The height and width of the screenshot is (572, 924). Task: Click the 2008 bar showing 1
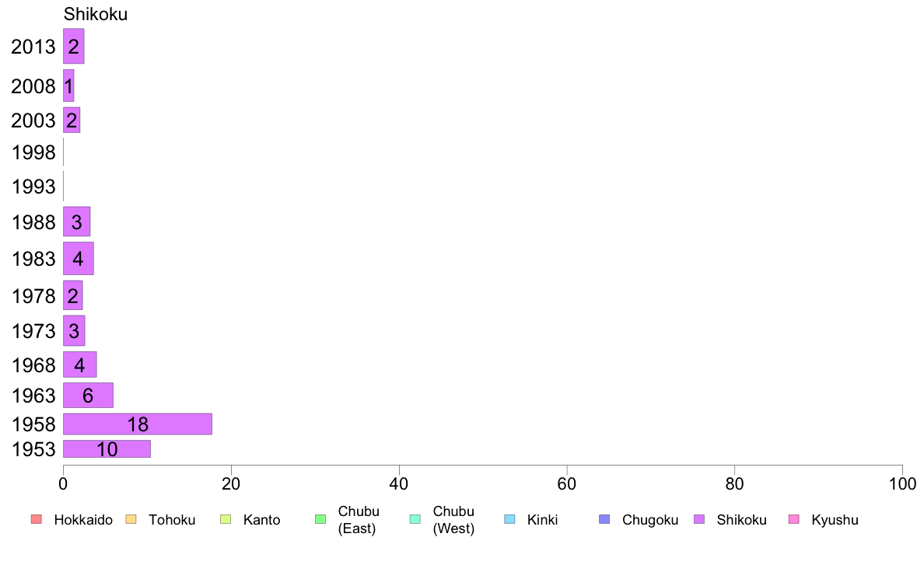click(68, 86)
